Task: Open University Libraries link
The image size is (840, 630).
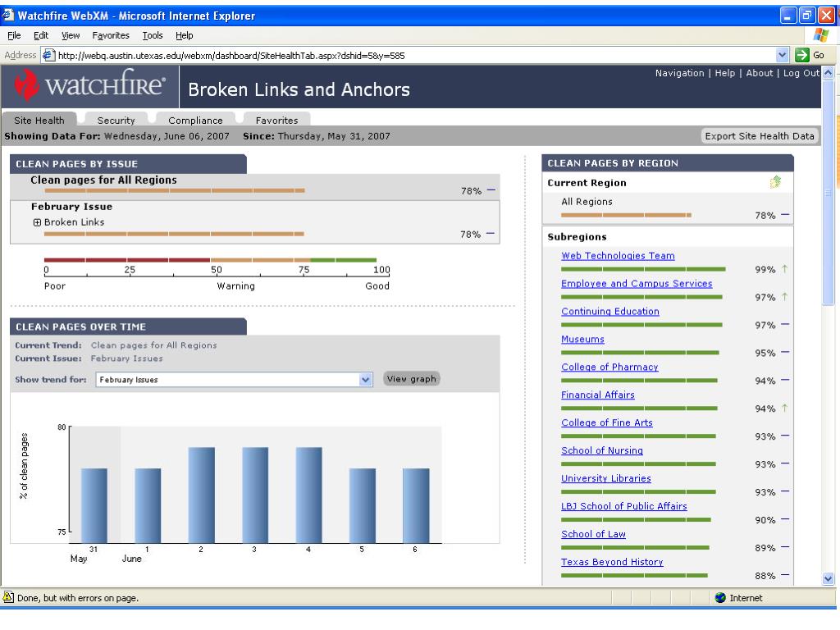Action: (606, 478)
